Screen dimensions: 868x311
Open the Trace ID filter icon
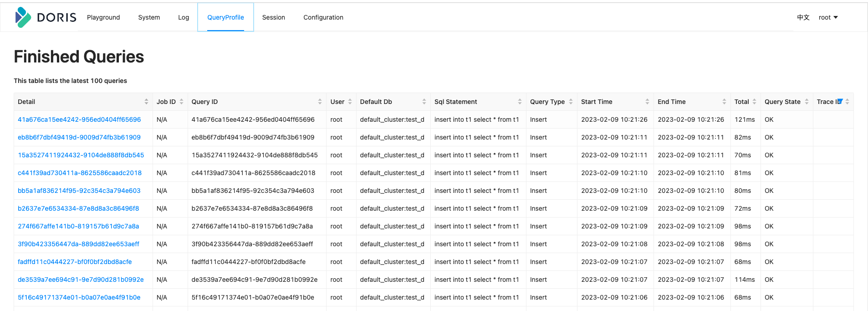point(840,101)
